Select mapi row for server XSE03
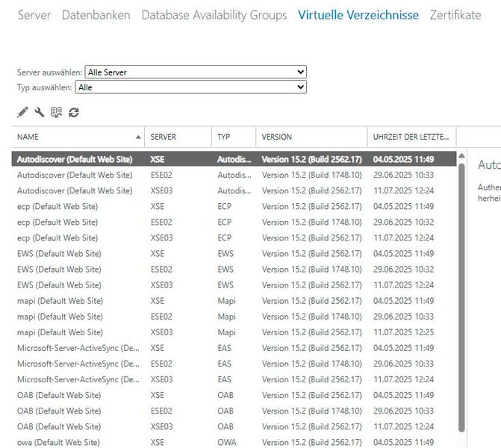The image size is (501, 448). [234, 332]
